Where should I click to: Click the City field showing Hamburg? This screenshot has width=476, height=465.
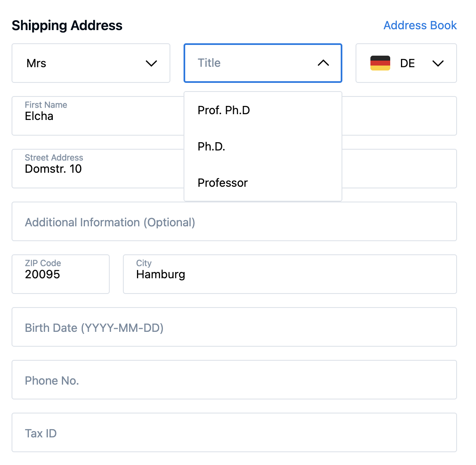click(290, 274)
